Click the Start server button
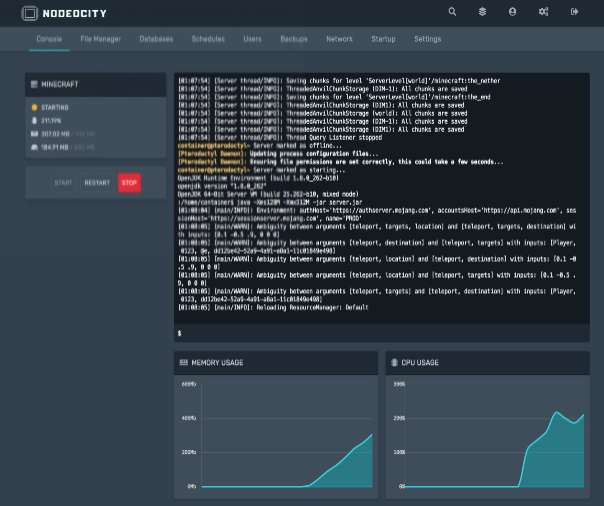Screen dimensions: 604x506 pos(63,183)
